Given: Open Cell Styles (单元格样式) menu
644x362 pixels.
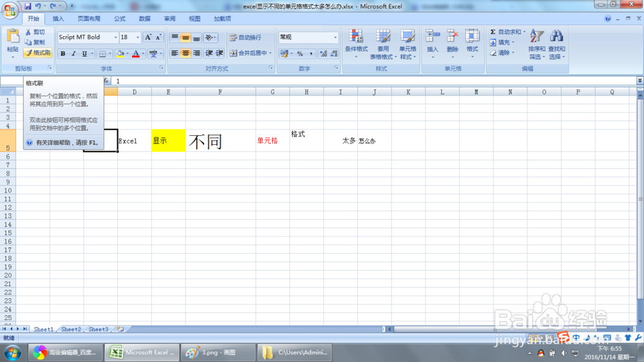Looking at the screenshot, I should click(408, 44).
